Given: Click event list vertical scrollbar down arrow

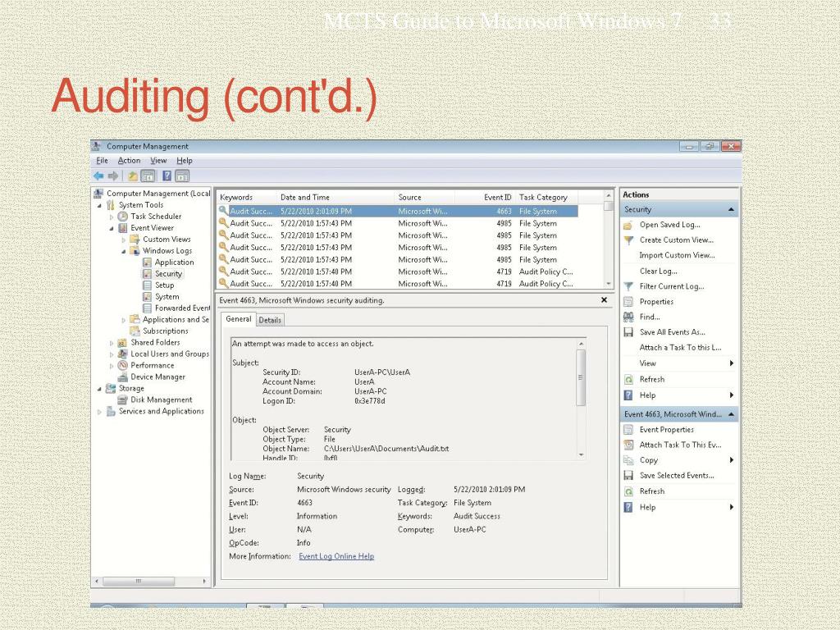Looking at the screenshot, I should pyautogui.click(x=608, y=284).
